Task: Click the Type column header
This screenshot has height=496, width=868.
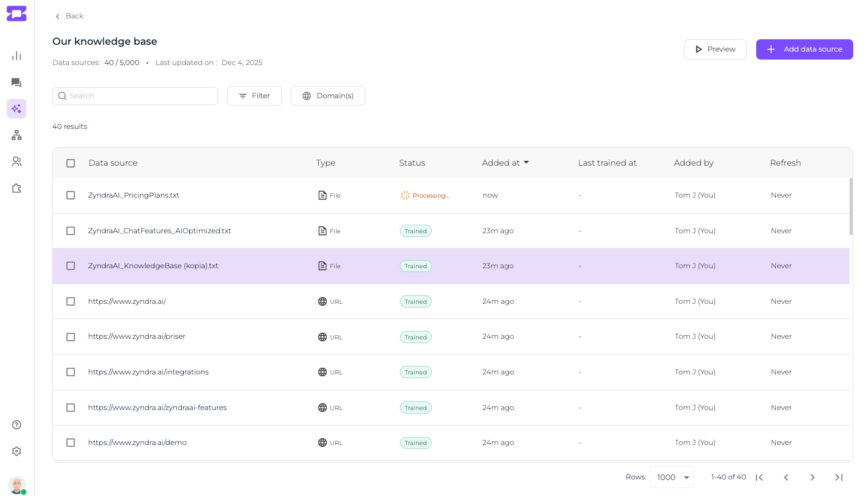Action: (x=326, y=163)
